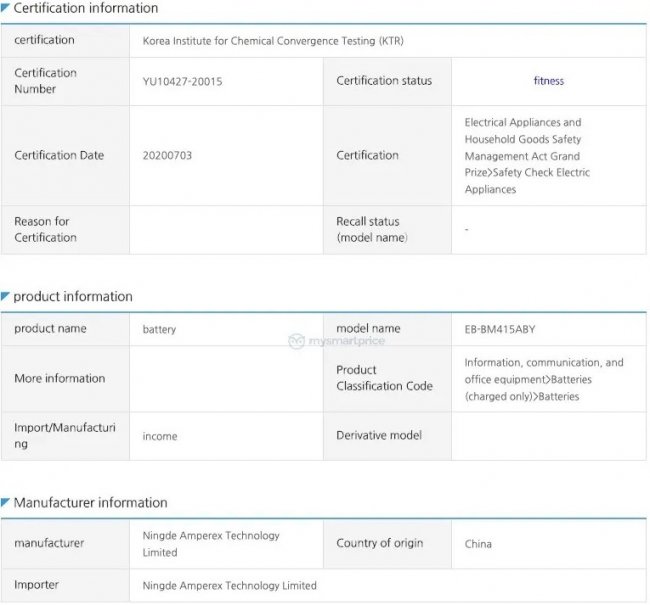Click the Product Classification Code label cell

click(x=384, y=378)
